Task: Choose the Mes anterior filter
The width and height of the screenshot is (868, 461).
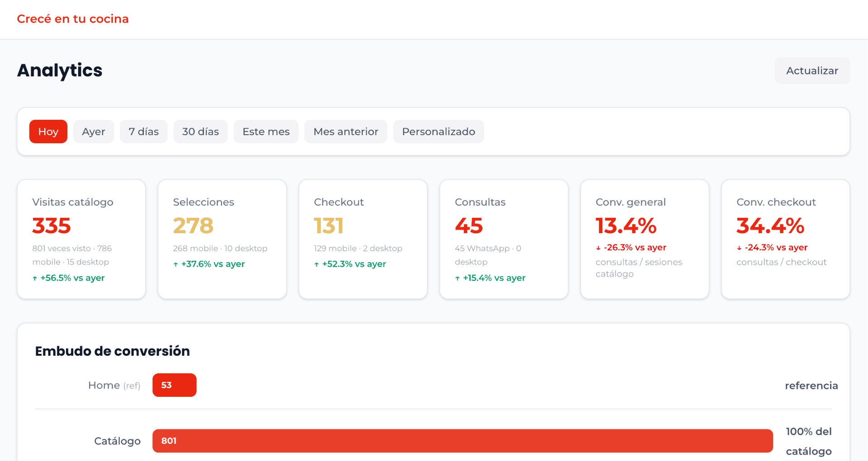Action: point(346,132)
